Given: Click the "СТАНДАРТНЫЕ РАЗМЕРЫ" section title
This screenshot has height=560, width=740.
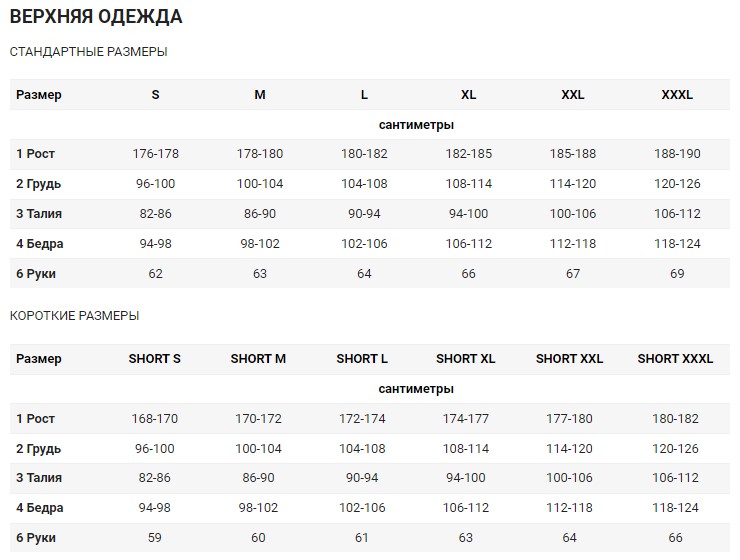Looking at the screenshot, I should click(x=88, y=52).
